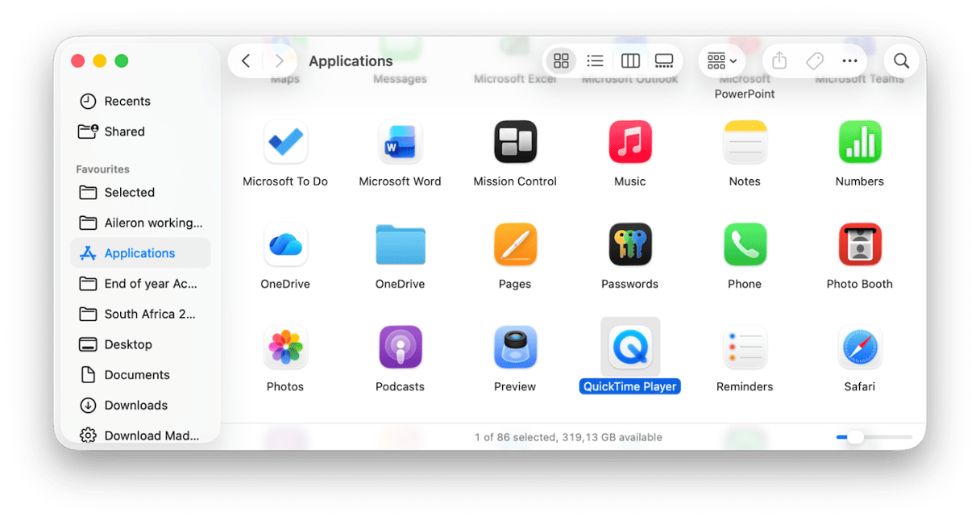Open Download Mad... sidebar item
This screenshot has height=521, width=980.
click(141, 436)
